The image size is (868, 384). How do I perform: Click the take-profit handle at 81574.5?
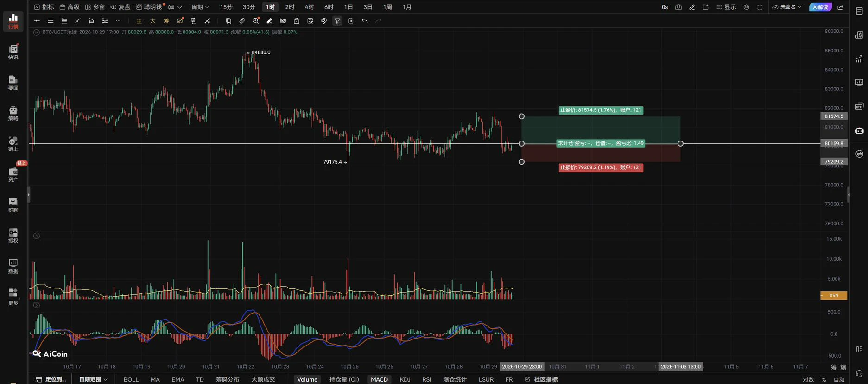click(521, 116)
